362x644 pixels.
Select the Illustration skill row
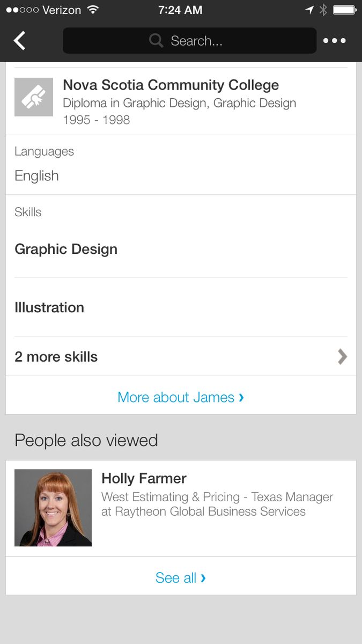(49, 308)
